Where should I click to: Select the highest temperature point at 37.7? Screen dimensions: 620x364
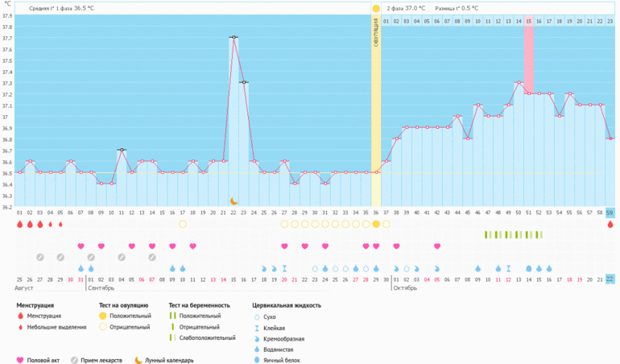[234, 37]
